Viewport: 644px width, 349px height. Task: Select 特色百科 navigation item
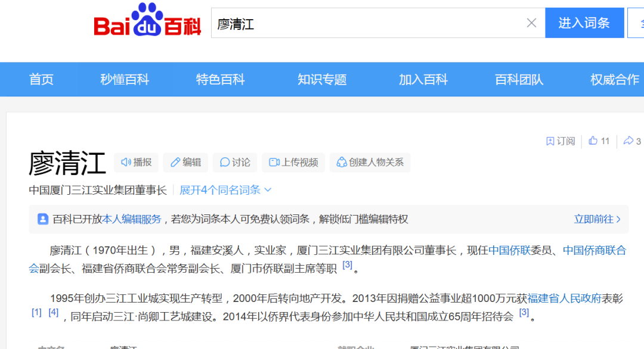point(221,80)
